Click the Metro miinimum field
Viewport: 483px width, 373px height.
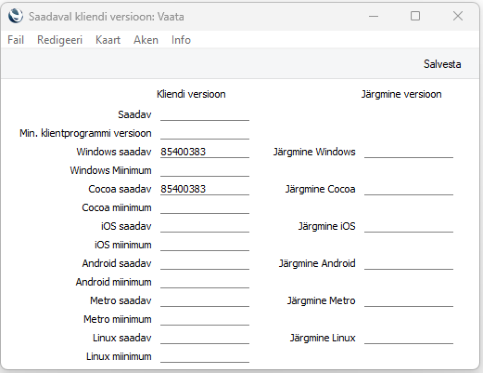(x=205, y=319)
